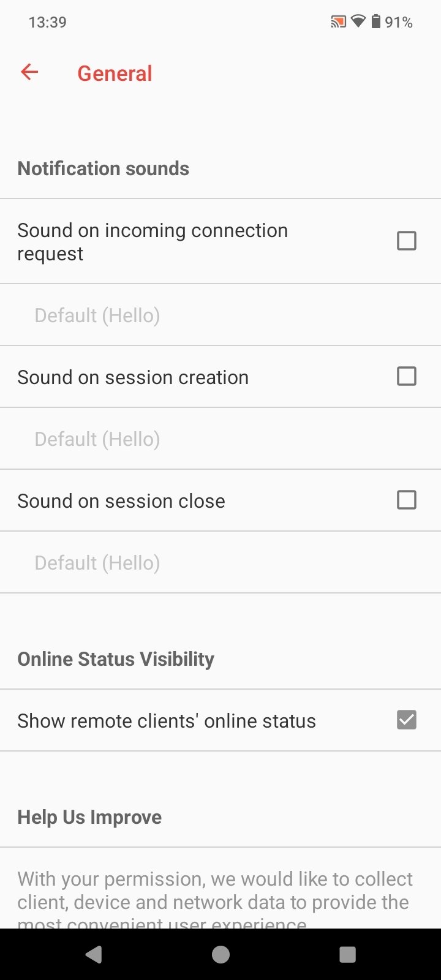Check the Sound on session creation box
This screenshot has width=441, height=980.
pos(407,376)
